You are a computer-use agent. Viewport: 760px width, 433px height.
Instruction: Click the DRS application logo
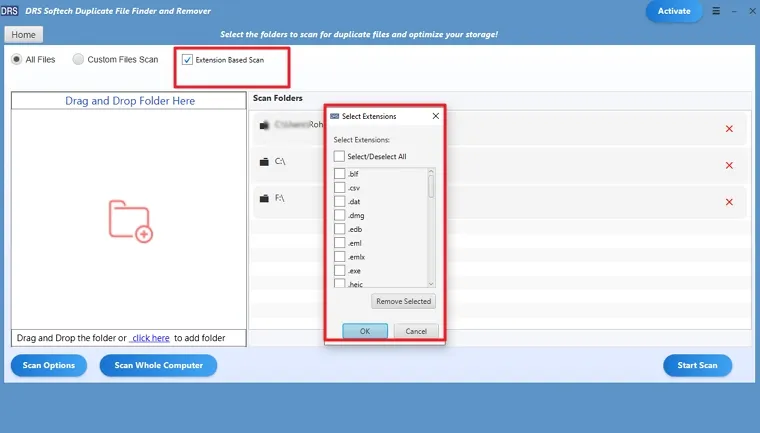click(x=9, y=11)
